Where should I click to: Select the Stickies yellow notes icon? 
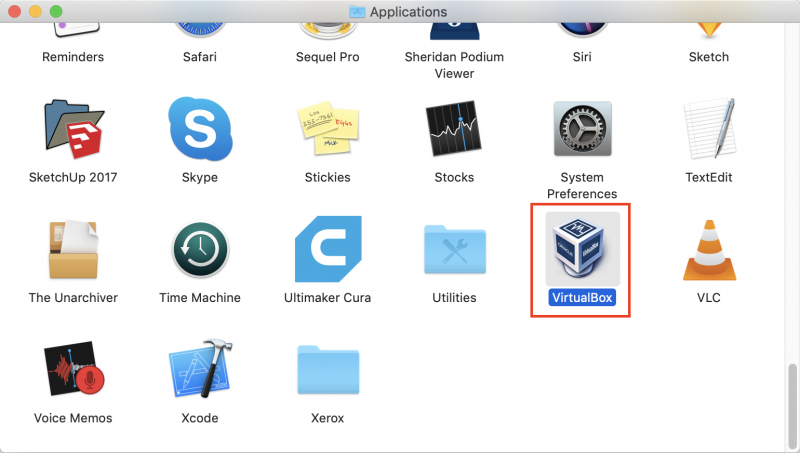pos(328,128)
